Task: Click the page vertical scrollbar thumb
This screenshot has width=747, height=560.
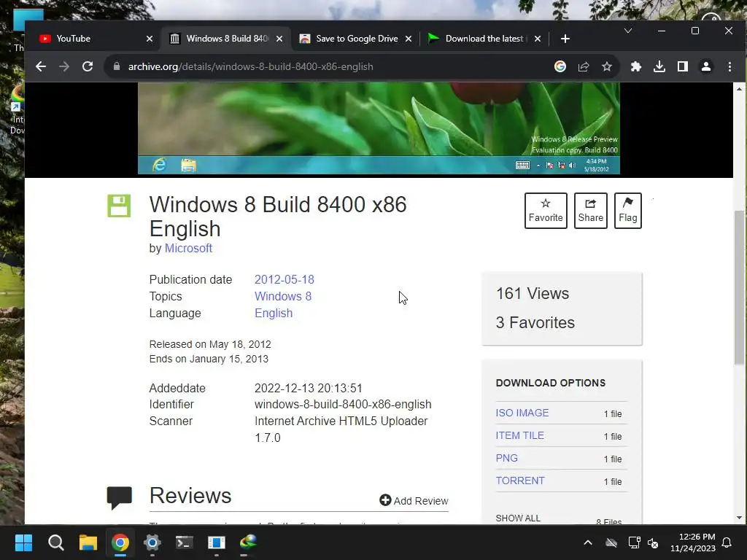Action: [739, 287]
